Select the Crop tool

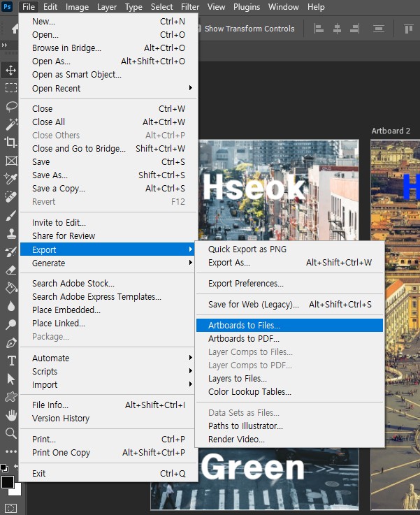pos(11,143)
